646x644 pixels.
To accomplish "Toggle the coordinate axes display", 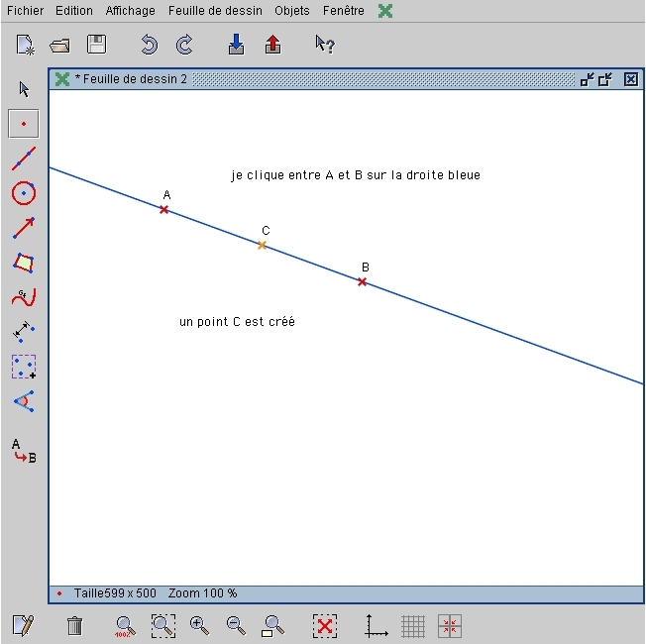I will (377, 626).
